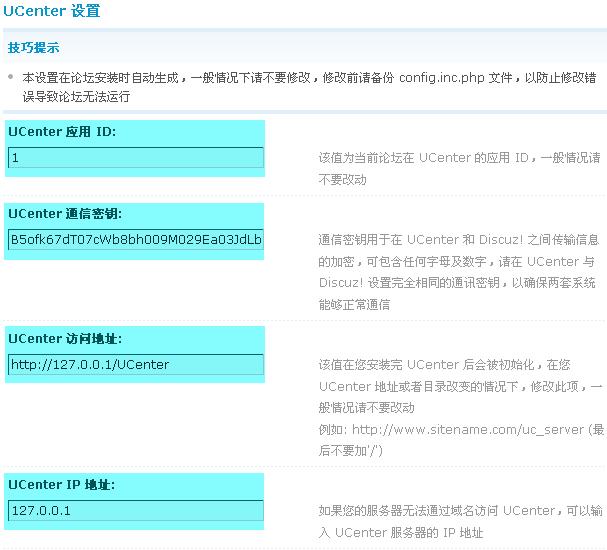This screenshot has height=550, width=607.
Task: Click the description '该值在您安装完 UCenter 后会被初始化'
Action: pos(460,386)
